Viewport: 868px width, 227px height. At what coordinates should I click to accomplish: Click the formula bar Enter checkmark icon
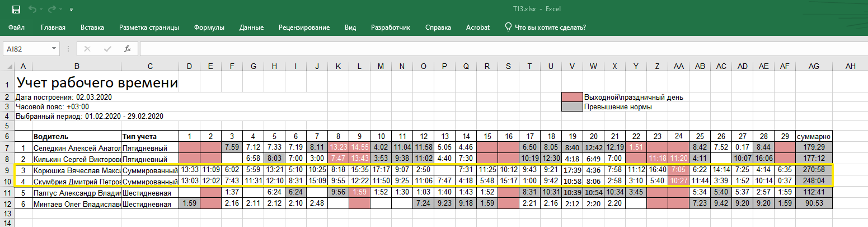(107, 49)
